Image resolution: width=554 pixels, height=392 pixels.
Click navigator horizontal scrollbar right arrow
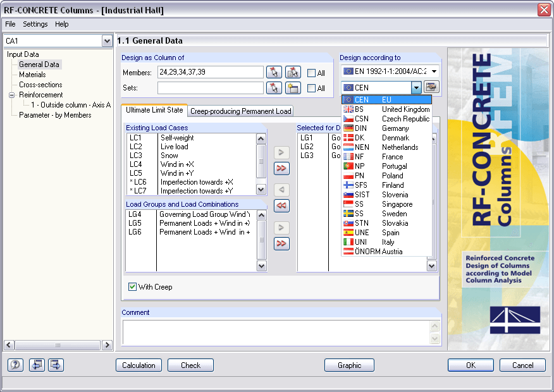tap(107, 345)
